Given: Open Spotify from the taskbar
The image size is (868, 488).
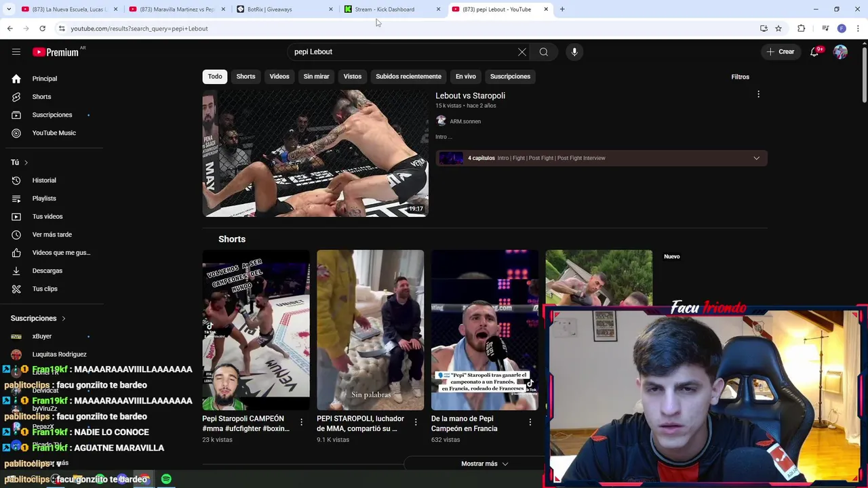Looking at the screenshot, I should (166, 479).
